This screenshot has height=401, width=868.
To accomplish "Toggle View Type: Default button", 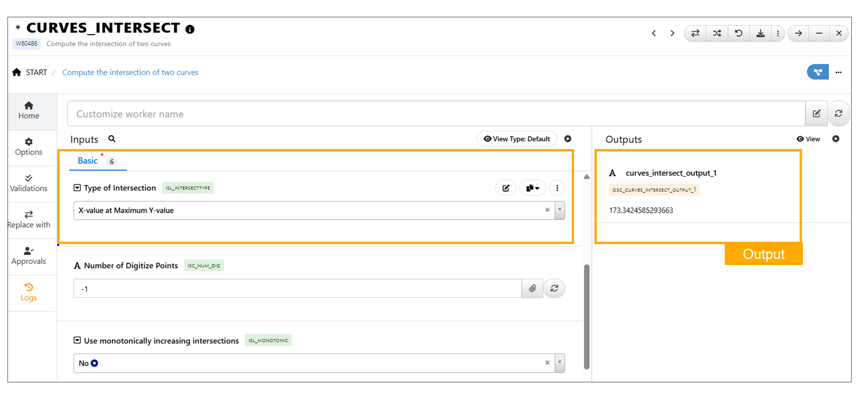I will [x=516, y=139].
